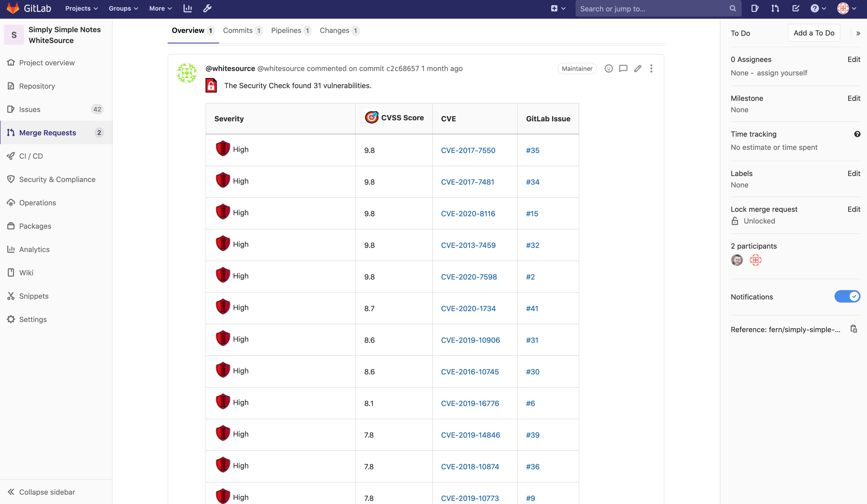The height and width of the screenshot is (504, 867).
Task: Click the Search or jump to field
Action: click(x=653, y=9)
